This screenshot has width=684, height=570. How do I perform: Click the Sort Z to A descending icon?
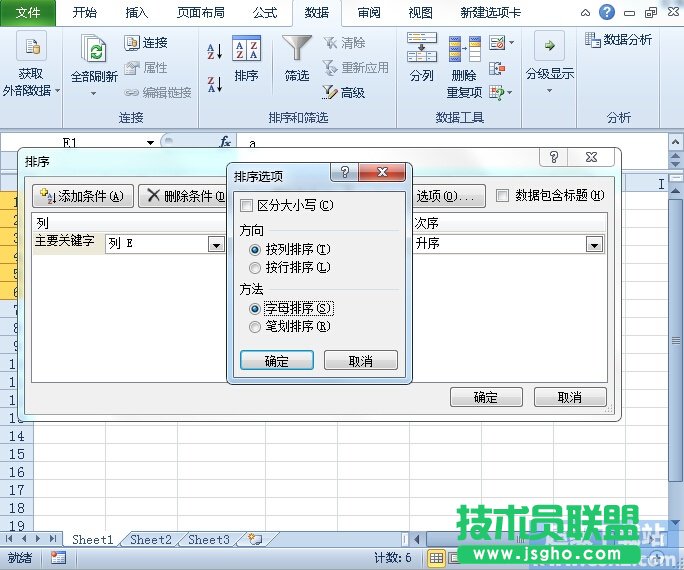tap(214, 83)
